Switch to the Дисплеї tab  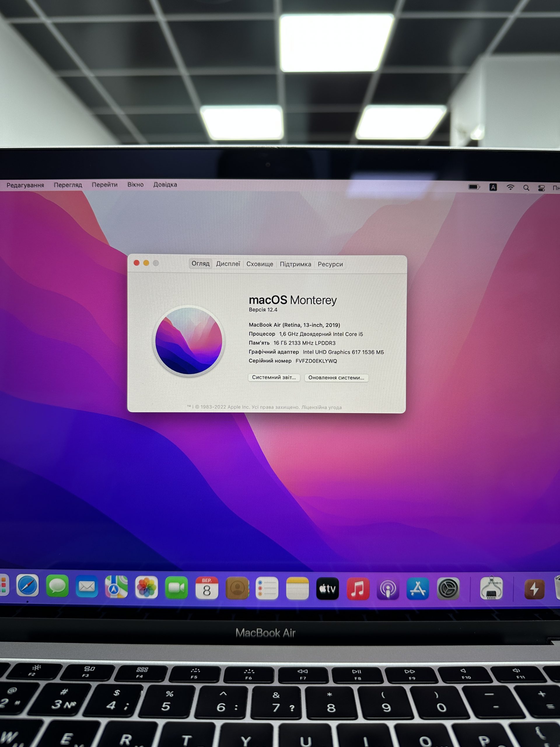(x=228, y=264)
